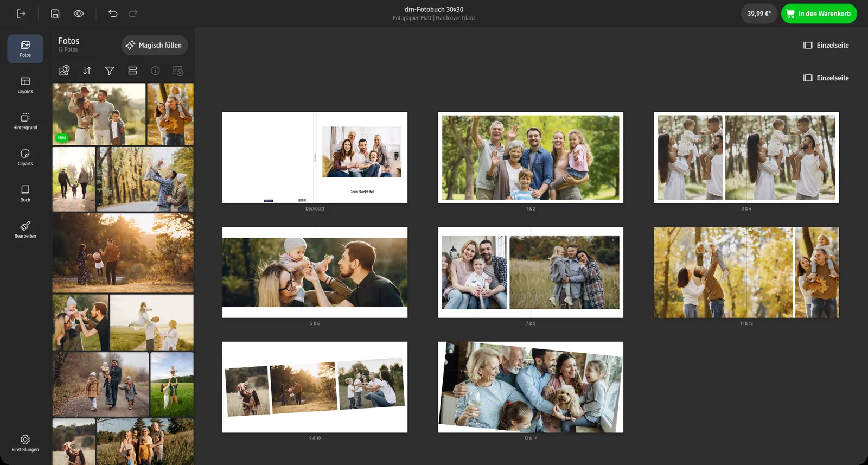Select spread pages 11 & 12
Viewport: 868px width, 465px height.
746,272
